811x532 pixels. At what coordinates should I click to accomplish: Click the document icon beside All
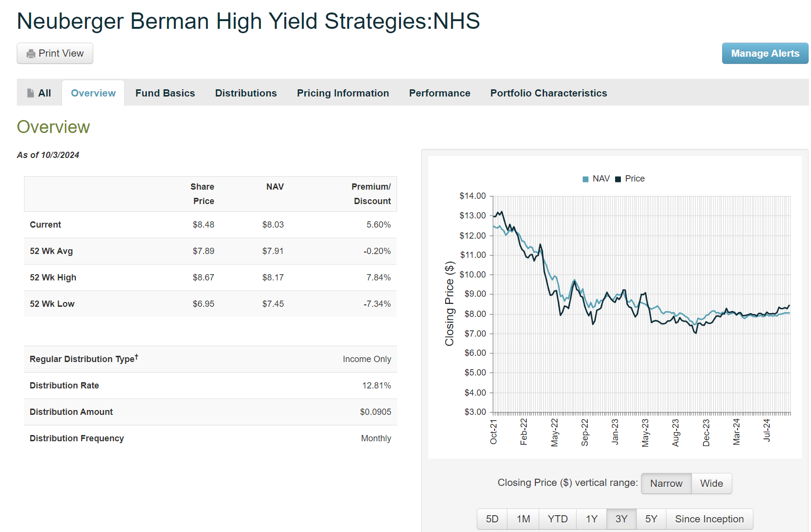coord(31,93)
